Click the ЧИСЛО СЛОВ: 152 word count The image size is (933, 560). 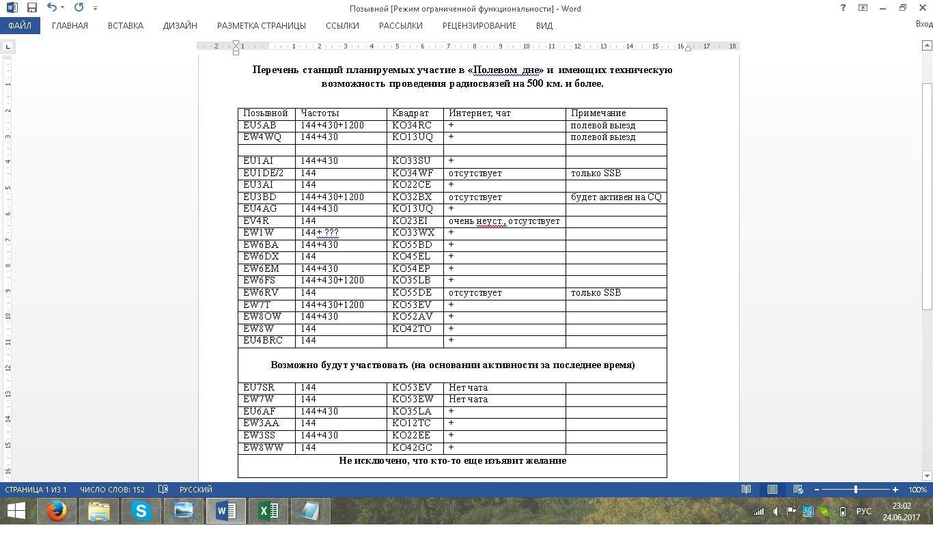click(112, 490)
